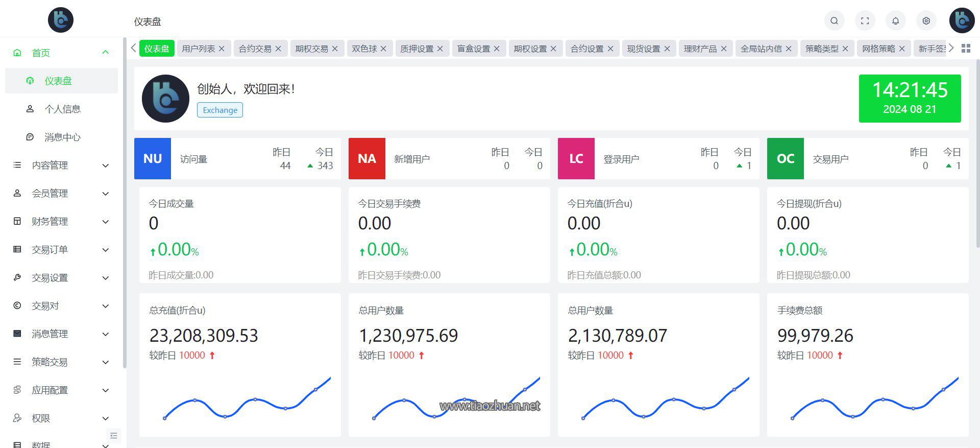Open 个人信息 in the sidebar
Viewport: 980px width, 448px height.
point(61,109)
